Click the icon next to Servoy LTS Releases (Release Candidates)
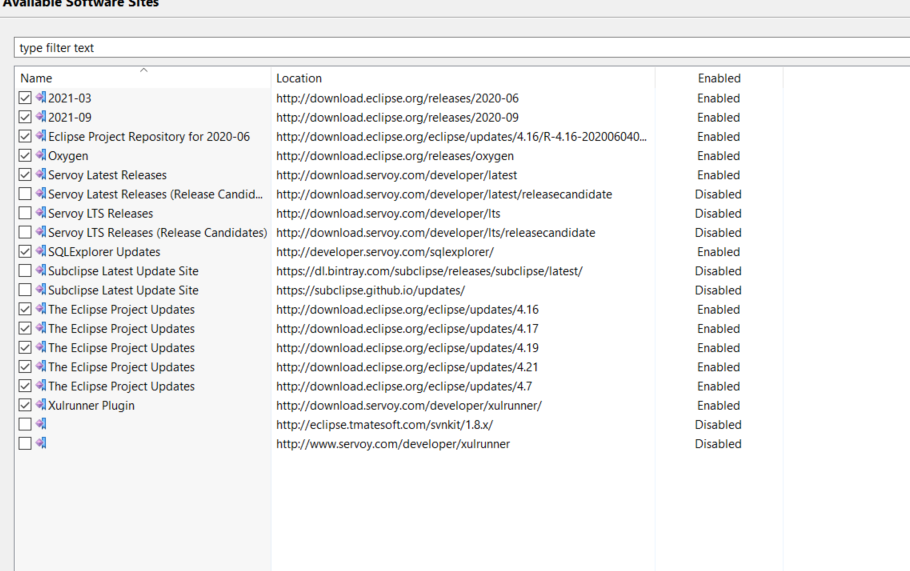This screenshot has height=571, width=910. click(x=41, y=232)
